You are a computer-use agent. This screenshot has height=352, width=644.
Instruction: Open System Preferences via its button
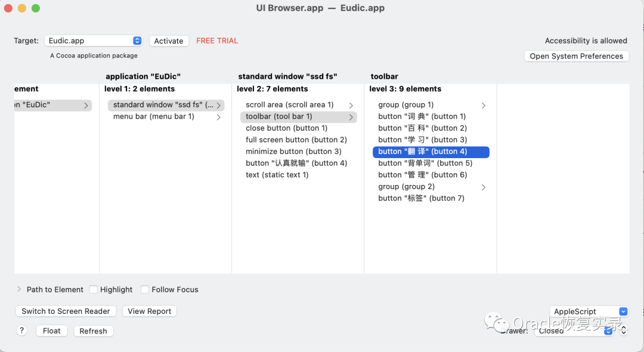[x=576, y=56]
